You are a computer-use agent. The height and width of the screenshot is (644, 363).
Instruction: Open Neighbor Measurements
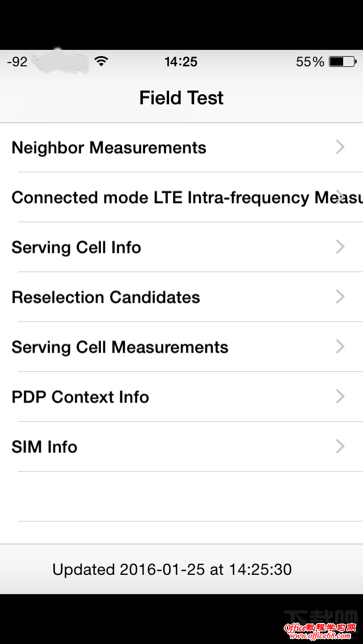point(109,148)
